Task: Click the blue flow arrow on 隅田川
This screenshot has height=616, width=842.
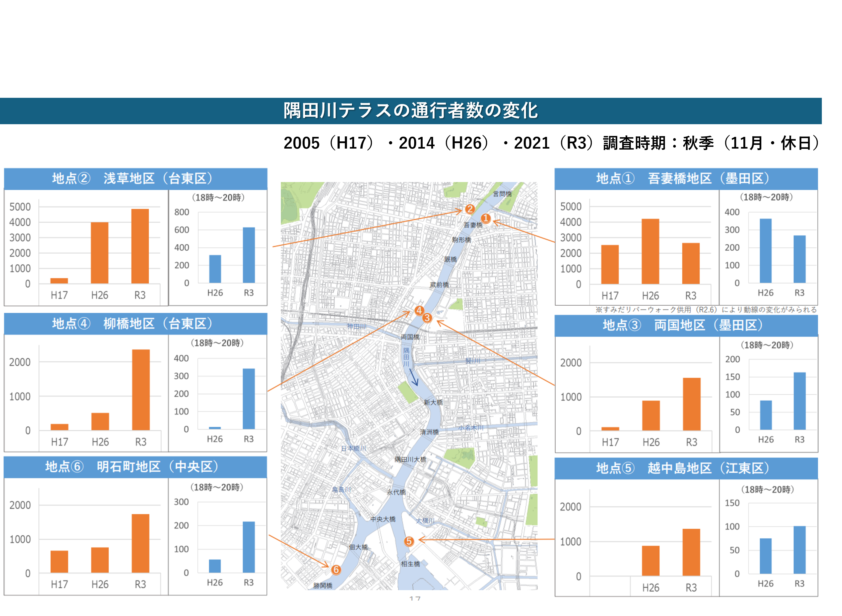Action: pyautogui.click(x=414, y=377)
